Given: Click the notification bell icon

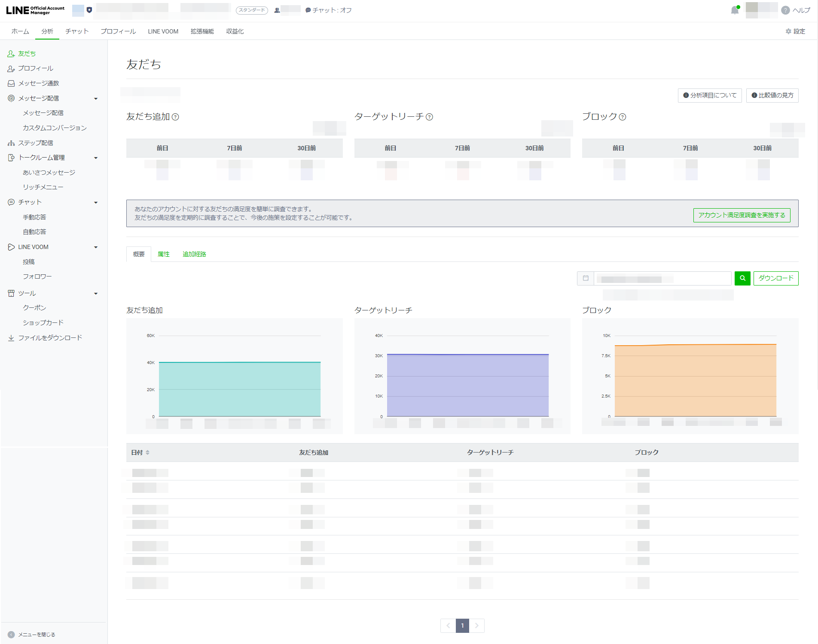Looking at the screenshot, I should (x=735, y=10).
